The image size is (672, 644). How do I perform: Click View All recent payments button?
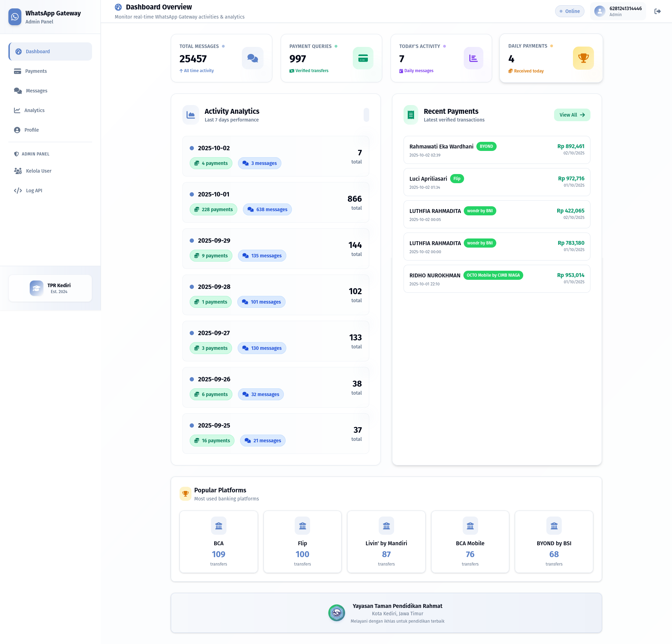(x=572, y=115)
